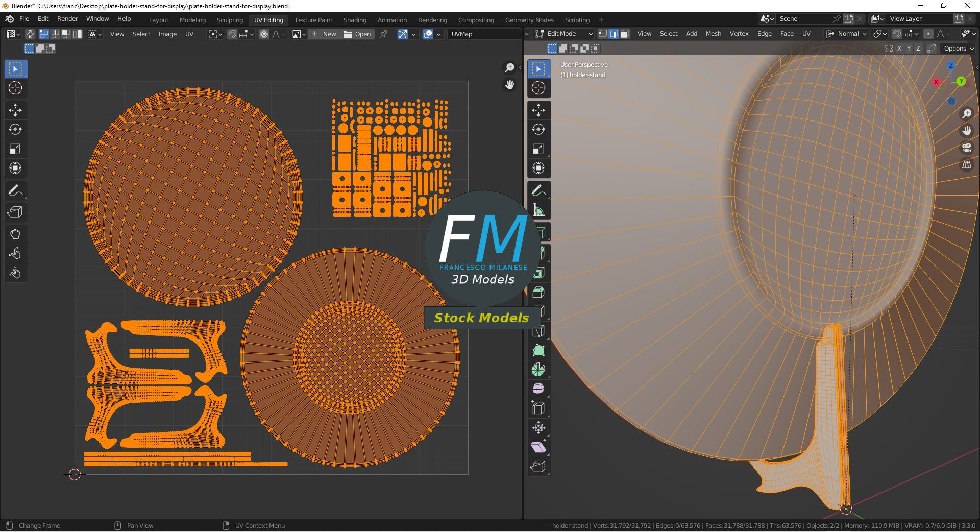Select the UV Relax sculpt tool
Viewport: 980px width, 532px height.
15,254
